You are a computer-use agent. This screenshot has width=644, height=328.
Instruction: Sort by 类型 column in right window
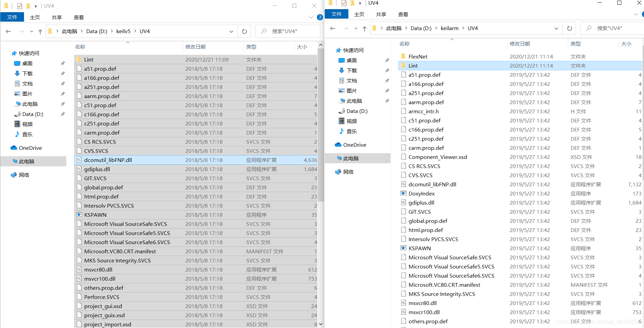click(x=576, y=44)
